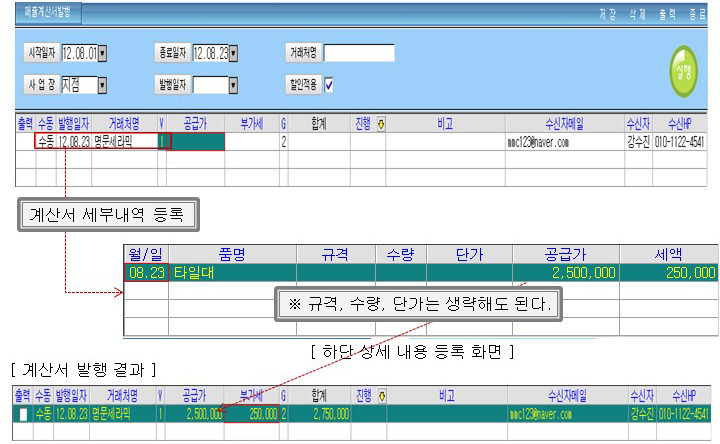Click the 수량 header in detail table

point(401,254)
